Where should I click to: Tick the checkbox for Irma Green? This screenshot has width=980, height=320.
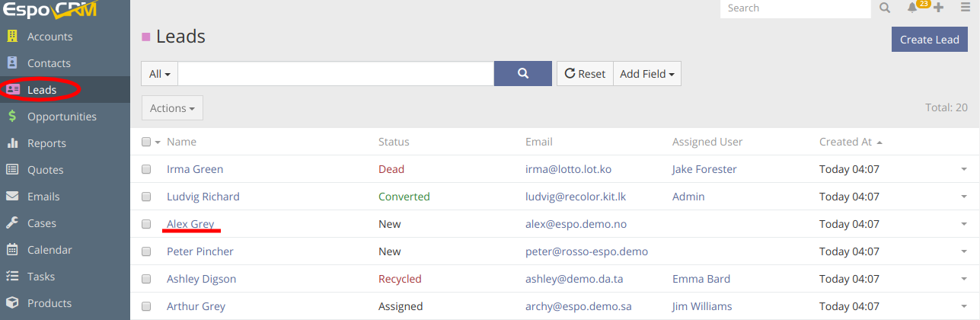[x=146, y=169]
